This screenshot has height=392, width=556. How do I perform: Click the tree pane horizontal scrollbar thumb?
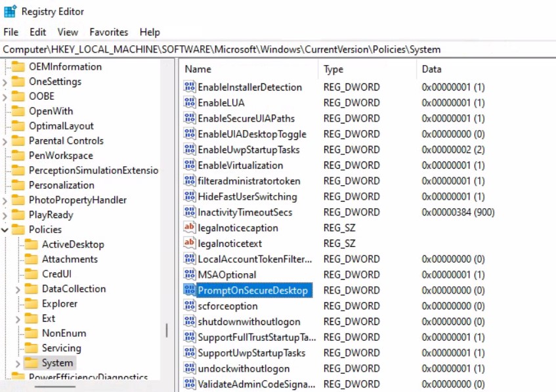coord(55,386)
